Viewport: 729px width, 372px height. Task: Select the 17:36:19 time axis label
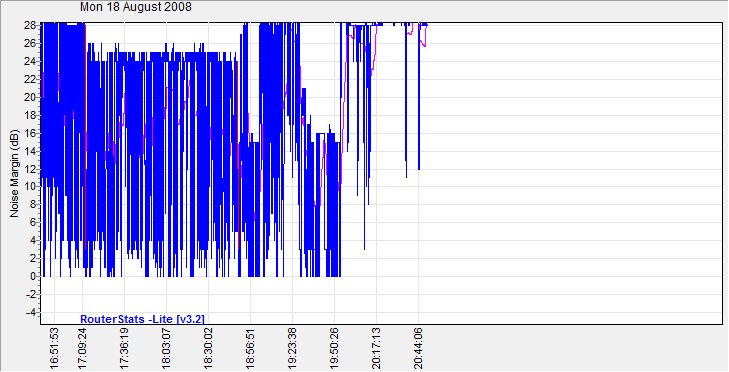(x=125, y=349)
